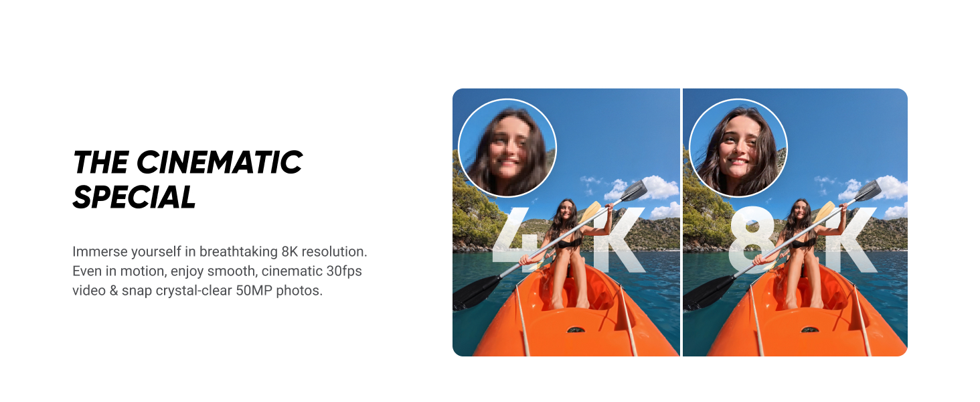Screen dimensions: 980x402
Task: Click the "30fps" text in the description
Action: [x=344, y=271]
